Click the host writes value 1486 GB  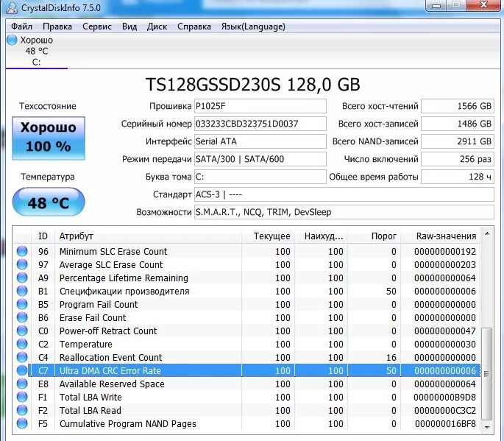[458, 124]
